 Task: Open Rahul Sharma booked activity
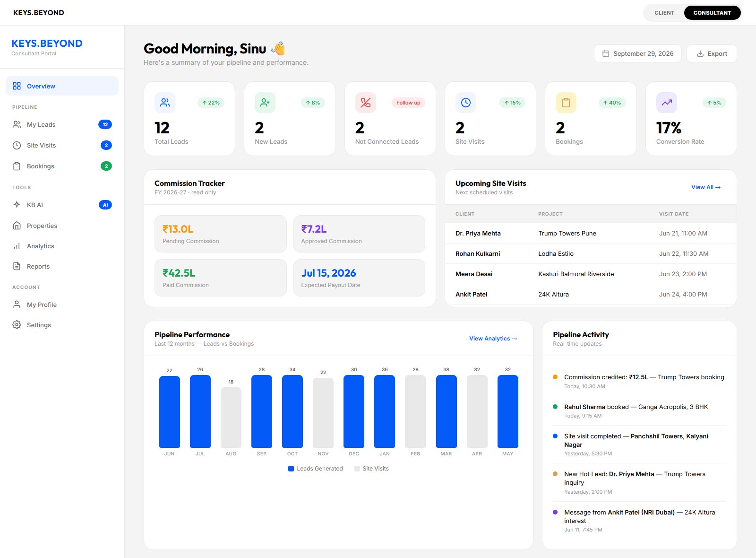pyautogui.click(x=639, y=411)
